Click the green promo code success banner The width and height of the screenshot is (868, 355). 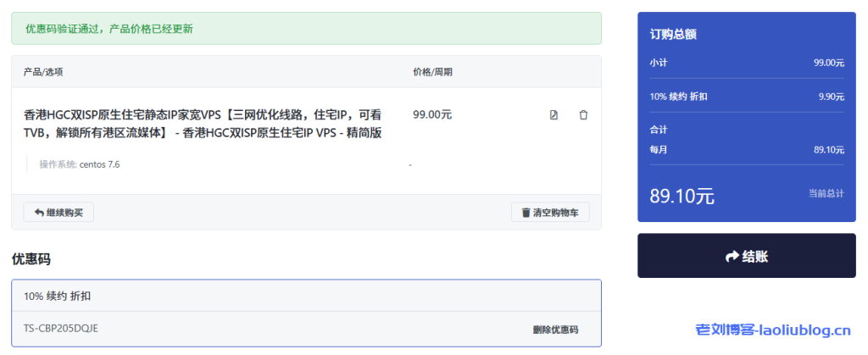[x=306, y=29]
